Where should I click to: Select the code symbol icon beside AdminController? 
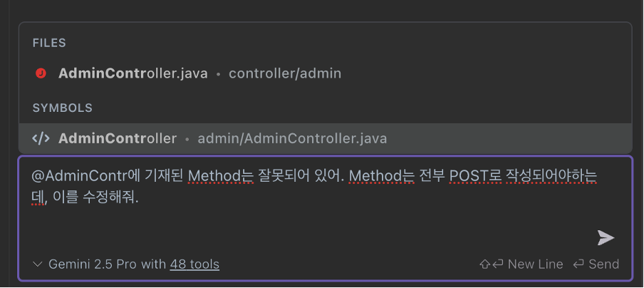pos(41,138)
